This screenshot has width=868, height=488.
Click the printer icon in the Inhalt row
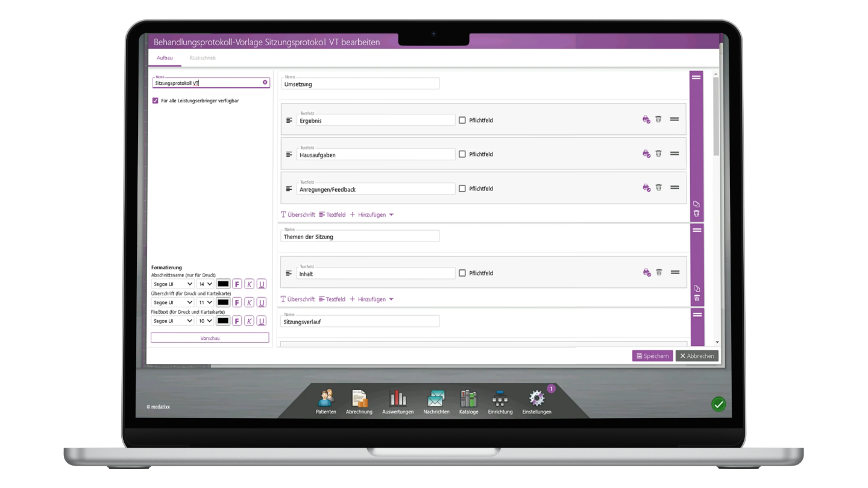tap(647, 272)
